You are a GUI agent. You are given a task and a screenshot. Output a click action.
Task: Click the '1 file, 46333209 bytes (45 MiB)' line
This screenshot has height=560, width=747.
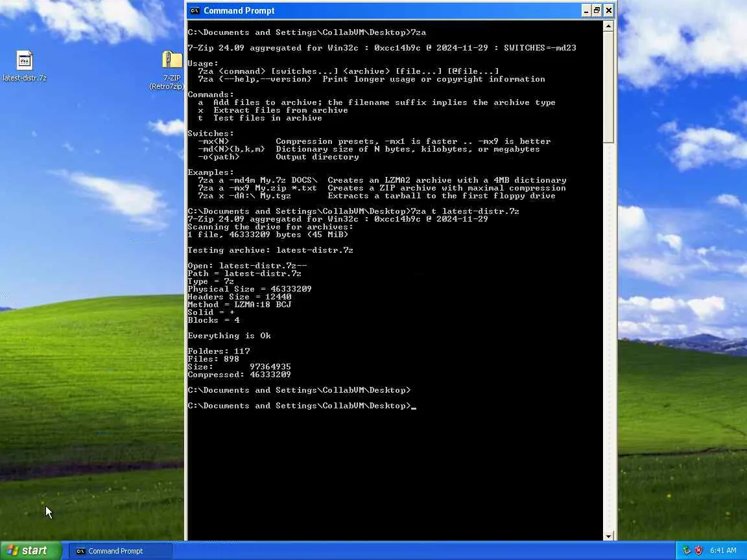(x=268, y=234)
